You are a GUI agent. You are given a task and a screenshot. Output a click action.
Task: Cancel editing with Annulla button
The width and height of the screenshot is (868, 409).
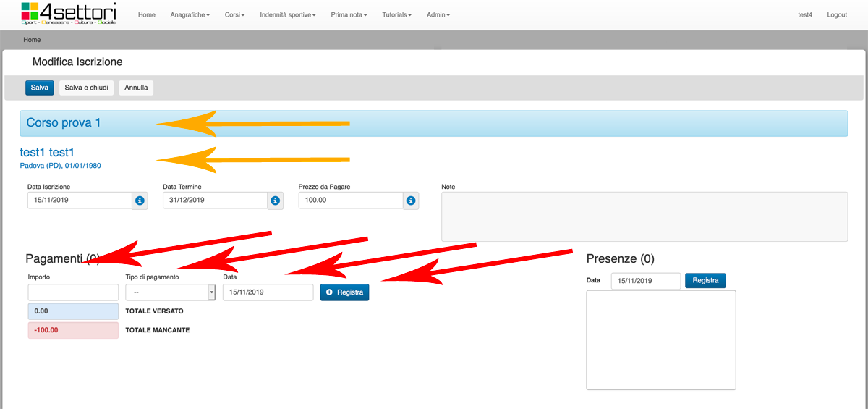tap(136, 88)
